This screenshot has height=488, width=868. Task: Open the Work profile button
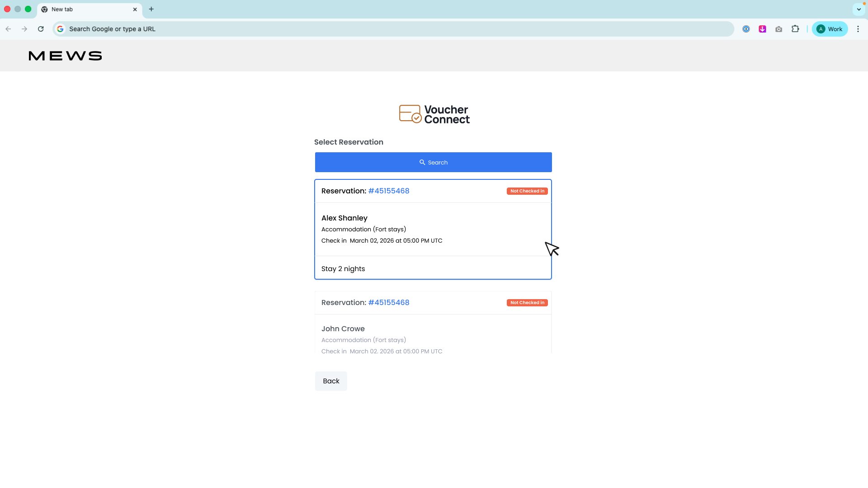pyautogui.click(x=830, y=29)
